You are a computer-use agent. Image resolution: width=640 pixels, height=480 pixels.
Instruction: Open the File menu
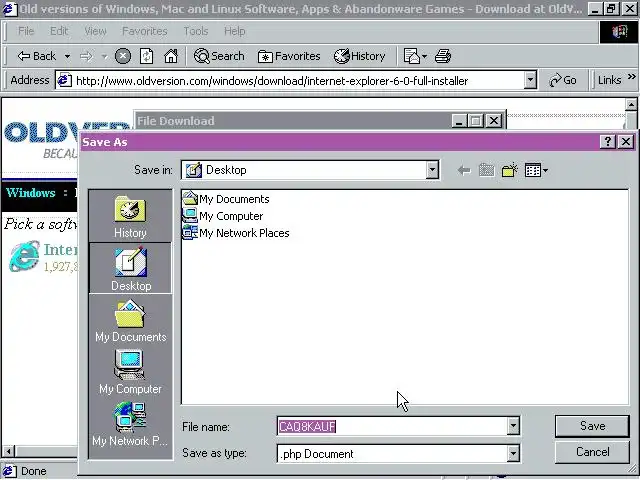[26, 31]
